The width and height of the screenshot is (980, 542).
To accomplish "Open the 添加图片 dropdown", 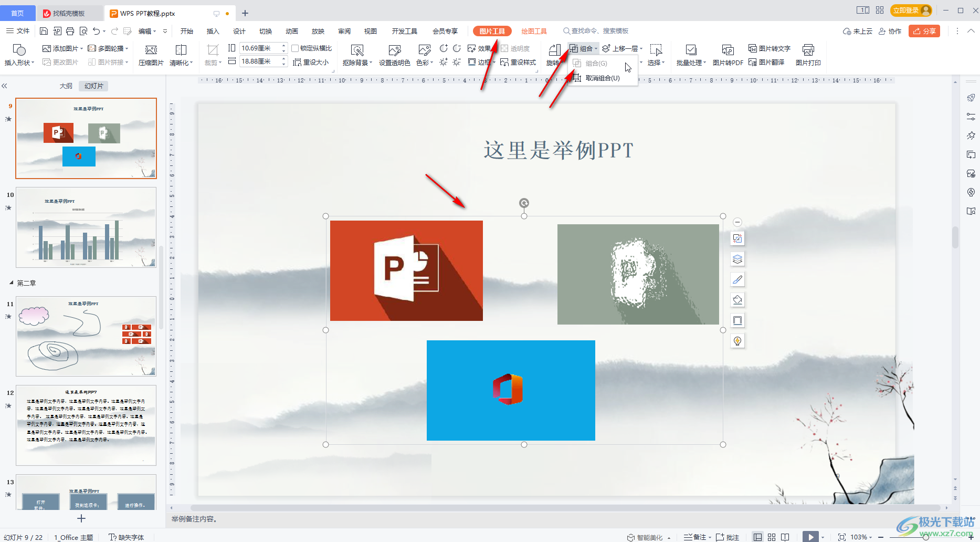I will coord(62,48).
